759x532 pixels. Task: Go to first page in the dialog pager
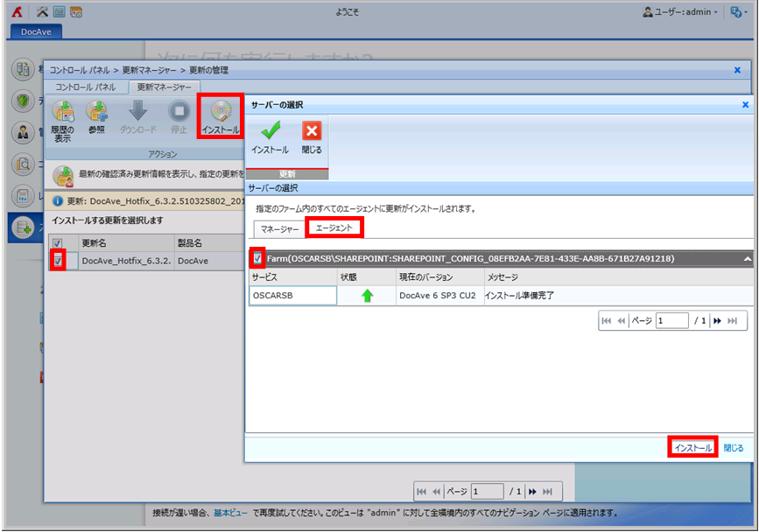(x=607, y=320)
